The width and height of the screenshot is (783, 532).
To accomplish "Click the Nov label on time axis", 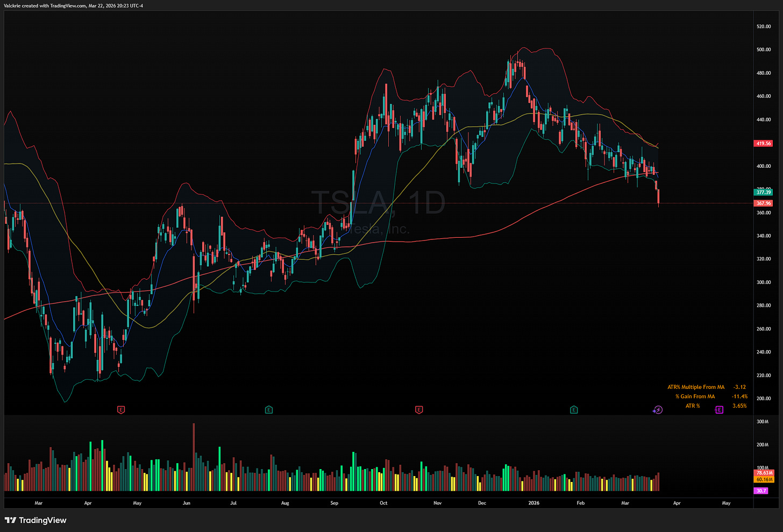I will click(437, 503).
